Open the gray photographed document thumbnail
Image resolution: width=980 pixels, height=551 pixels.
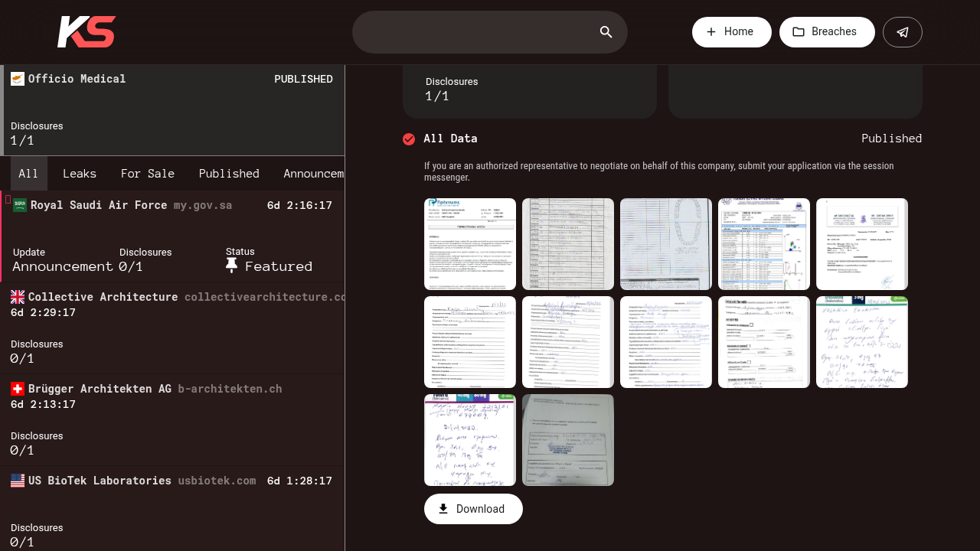[x=568, y=440]
